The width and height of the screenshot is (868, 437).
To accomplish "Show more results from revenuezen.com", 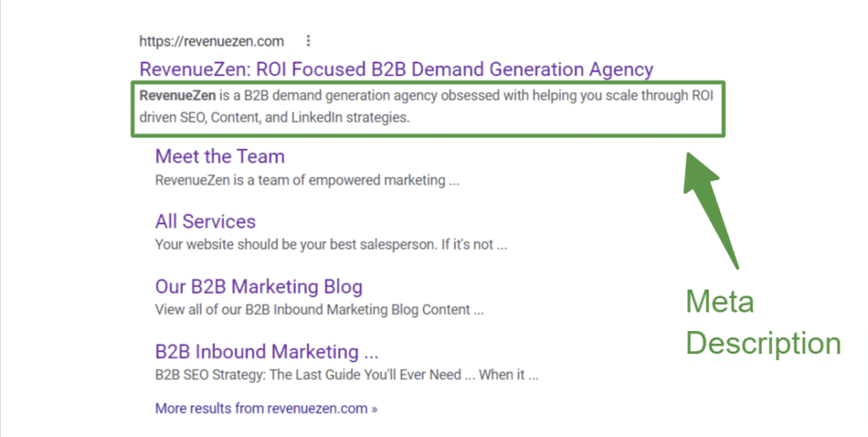I will [261, 409].
